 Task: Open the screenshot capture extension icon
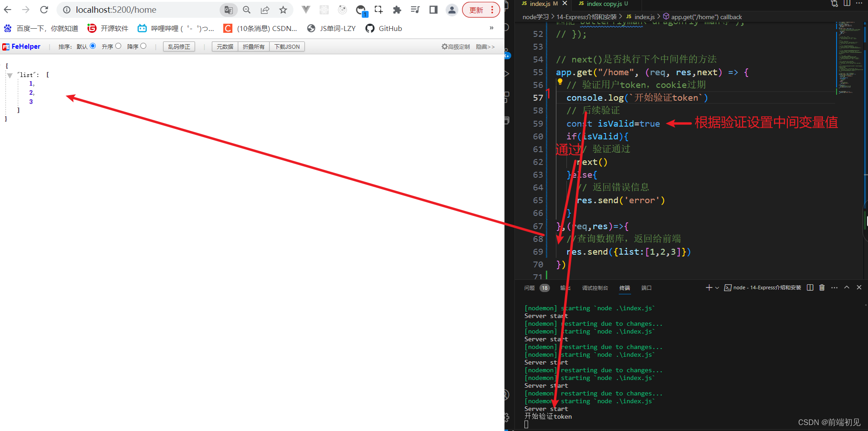tap(379, 10)
